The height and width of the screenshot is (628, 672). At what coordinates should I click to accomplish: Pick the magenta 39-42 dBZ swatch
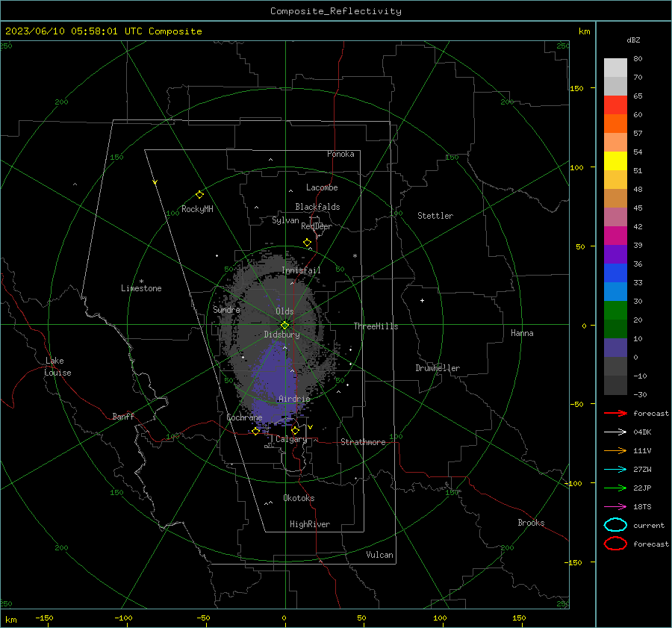(615, 236)
